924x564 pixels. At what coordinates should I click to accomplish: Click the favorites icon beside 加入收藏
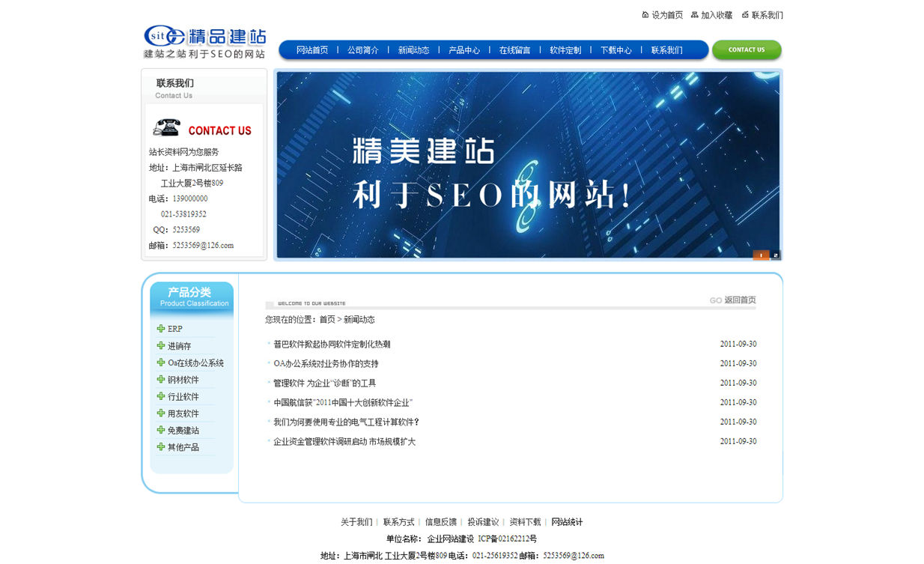pos(695,14)
